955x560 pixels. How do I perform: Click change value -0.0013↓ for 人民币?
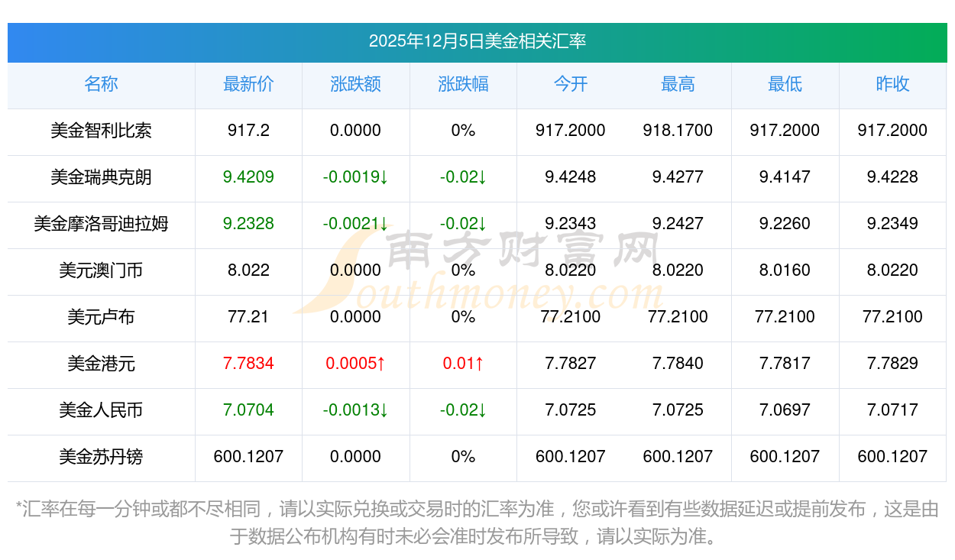tap(356, 410)
